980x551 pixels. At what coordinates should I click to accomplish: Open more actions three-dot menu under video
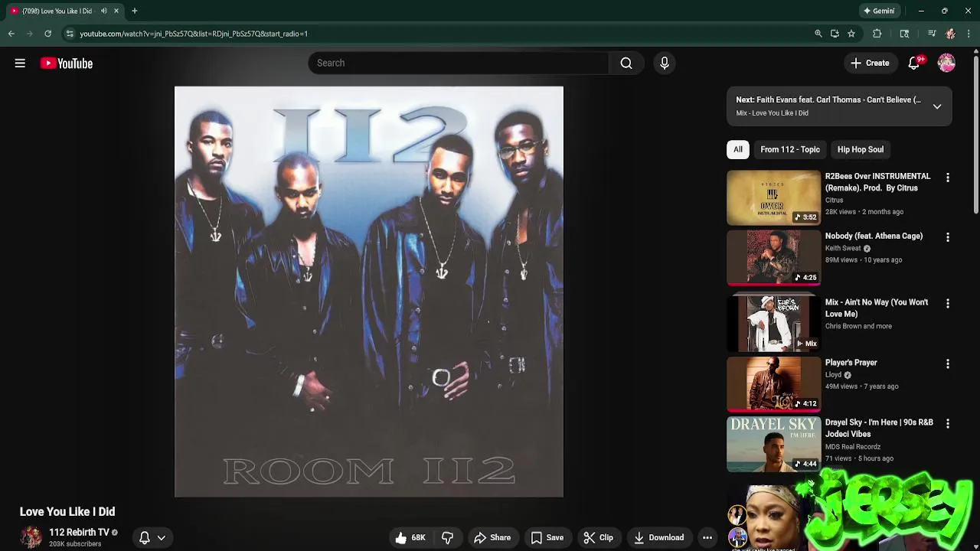(x=707, y=537)
